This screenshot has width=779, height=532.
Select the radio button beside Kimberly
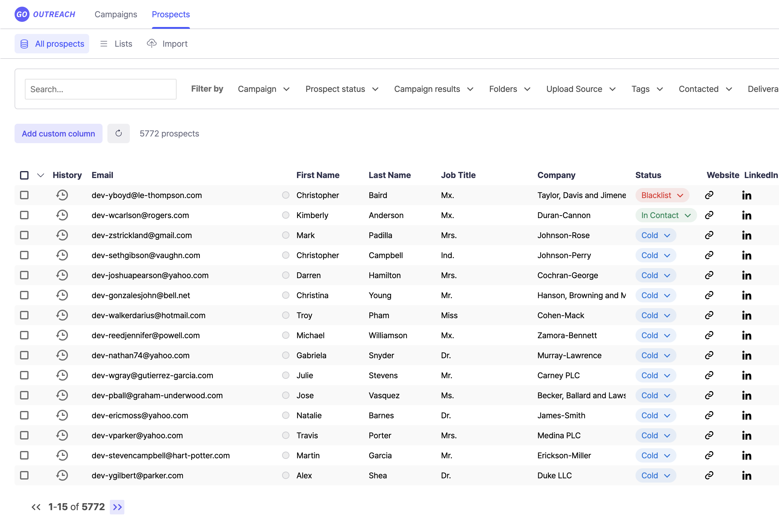click(x=285, y=215)
